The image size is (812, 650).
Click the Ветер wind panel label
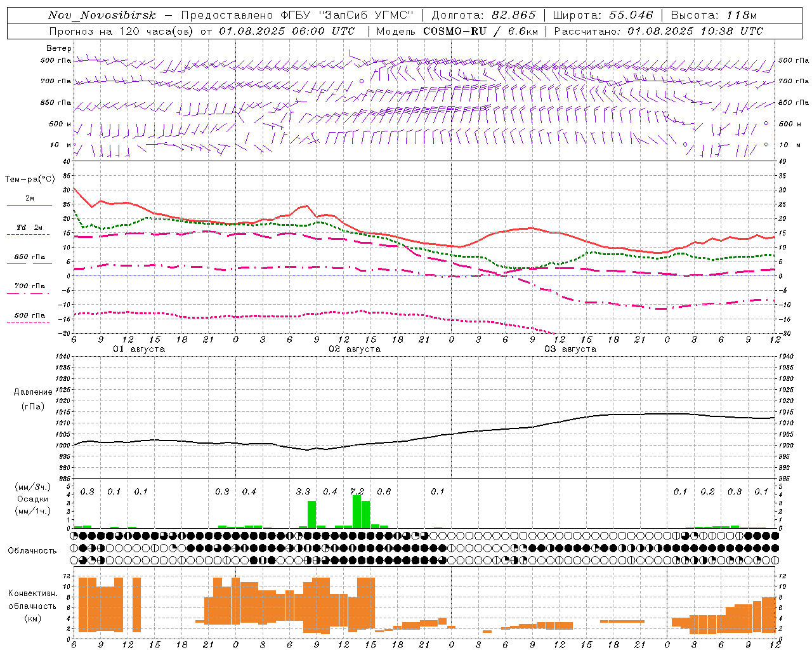click(x=59, y=48)
